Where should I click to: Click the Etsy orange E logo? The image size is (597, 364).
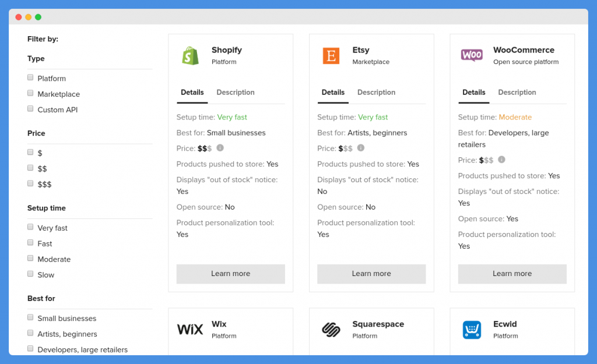(331, 56)
